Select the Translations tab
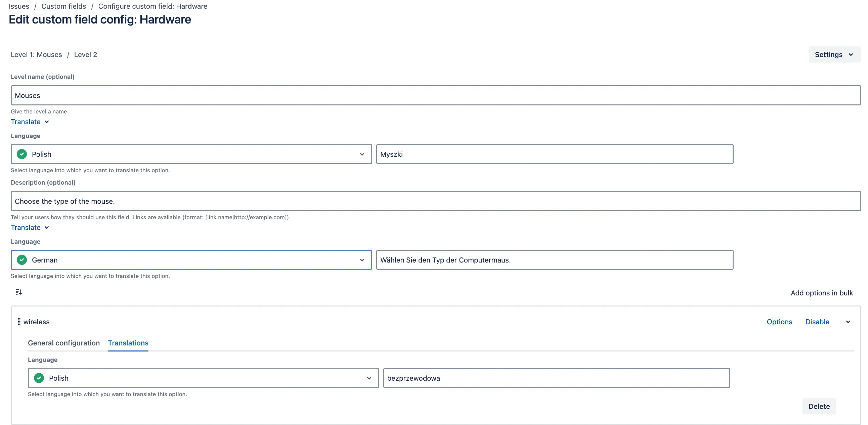 [x=128, y=343]
